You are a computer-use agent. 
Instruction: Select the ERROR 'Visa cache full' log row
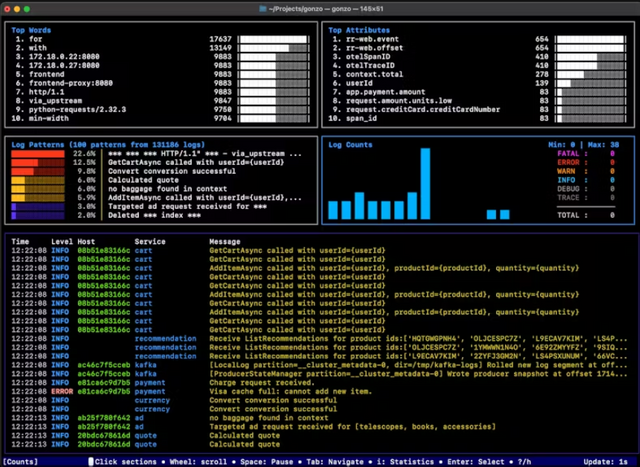click(320, 391)
